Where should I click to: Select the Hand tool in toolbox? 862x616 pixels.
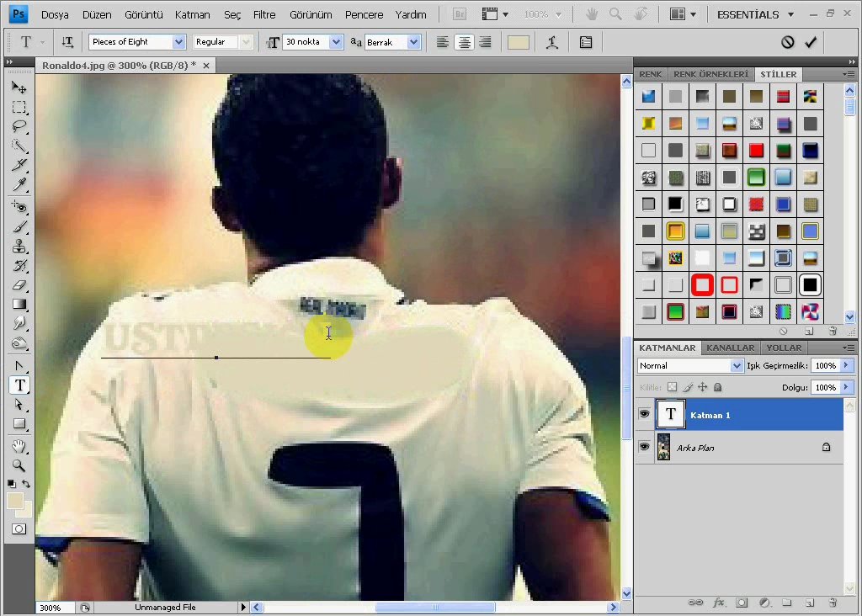19,446
